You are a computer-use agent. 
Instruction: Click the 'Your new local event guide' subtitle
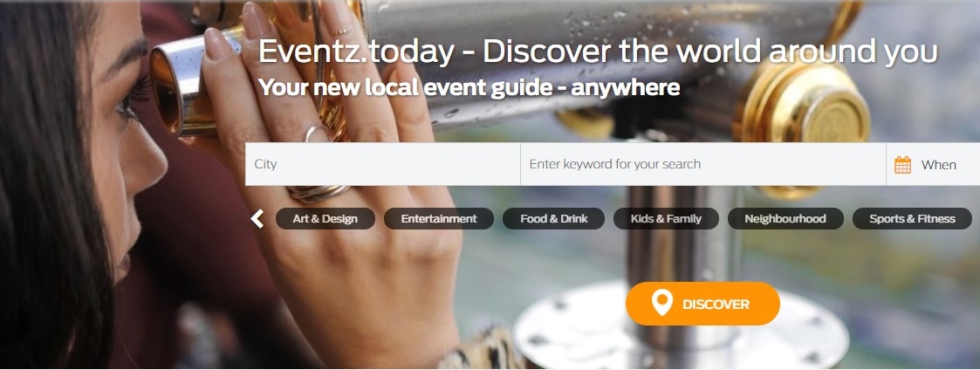469,87
